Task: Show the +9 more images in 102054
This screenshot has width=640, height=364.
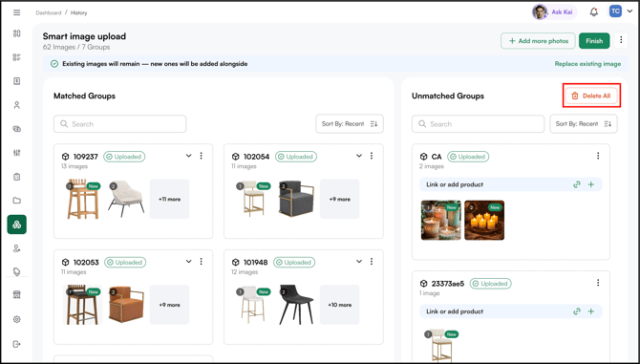Action: [340, 199]
